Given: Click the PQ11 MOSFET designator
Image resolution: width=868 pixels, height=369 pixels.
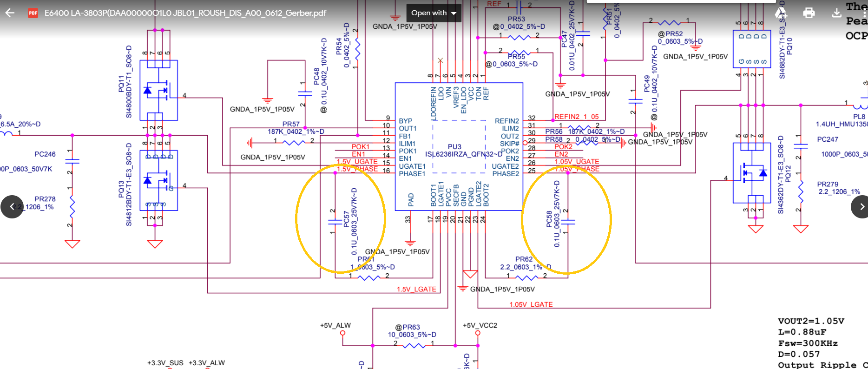Looking at the screenshot, I should (x=121, y=84).
